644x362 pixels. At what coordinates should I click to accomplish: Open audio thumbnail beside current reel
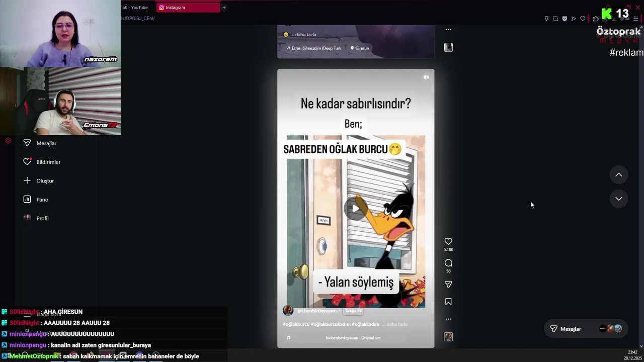pyautogui.click(x=448, y=337)
